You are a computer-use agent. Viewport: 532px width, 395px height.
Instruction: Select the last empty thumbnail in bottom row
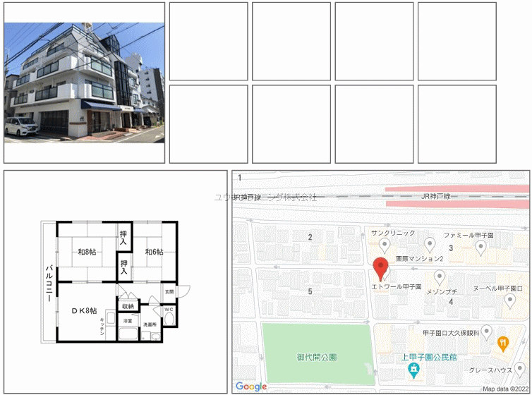point(457,124)
